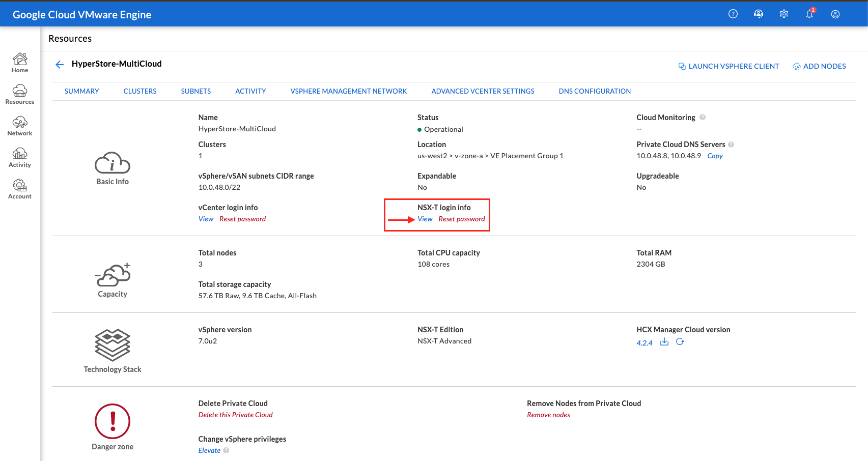Screen dimensions: 868x461
Task: Open the notifications bell icon
Action: 809,13
